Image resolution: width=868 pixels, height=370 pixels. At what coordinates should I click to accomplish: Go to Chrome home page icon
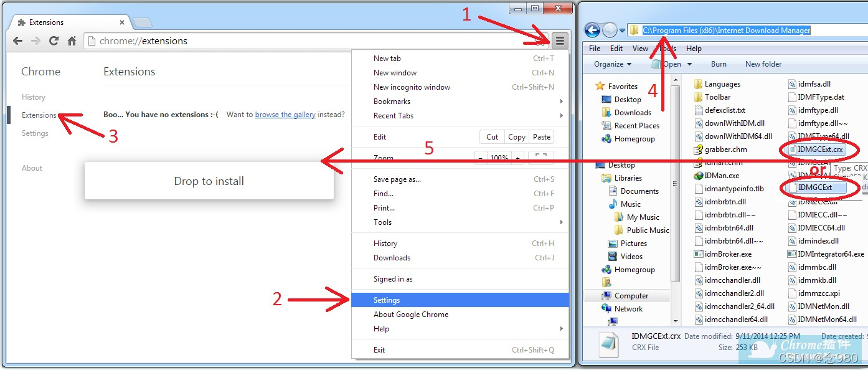coord(72,41)
